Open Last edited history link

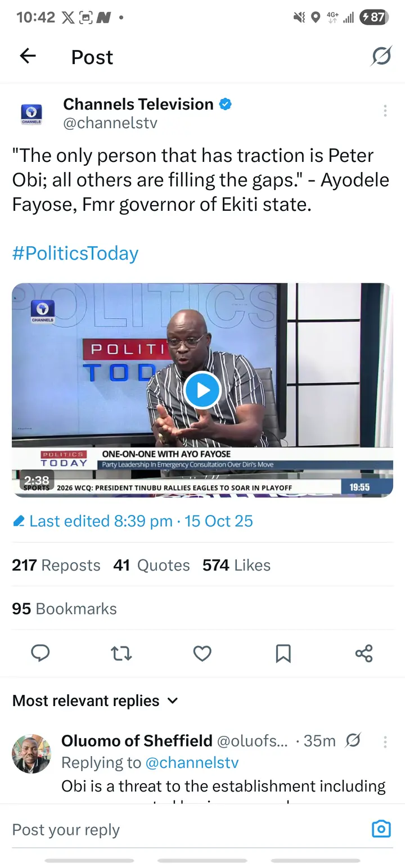[x=133, y=521]
